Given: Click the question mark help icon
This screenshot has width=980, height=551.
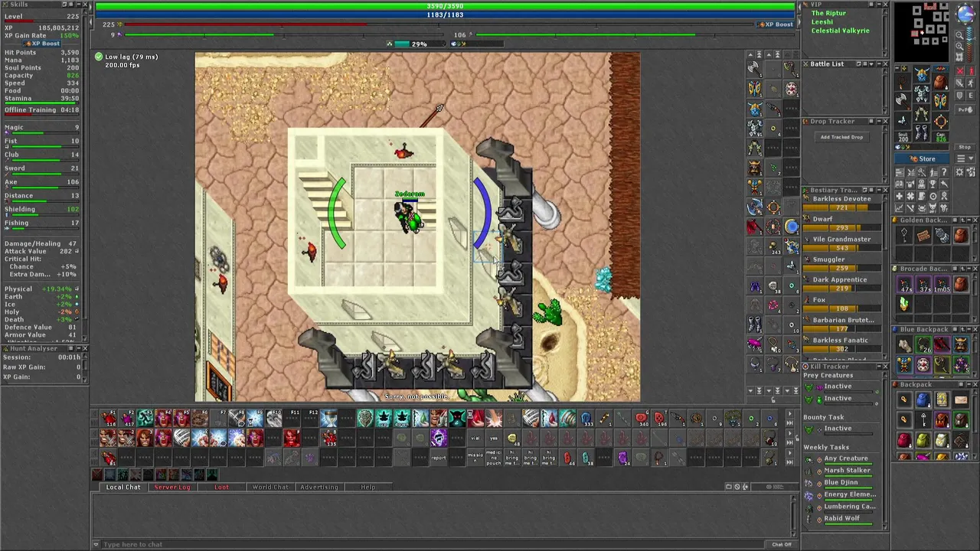Looking at the screenshot, I should point(945,171).
